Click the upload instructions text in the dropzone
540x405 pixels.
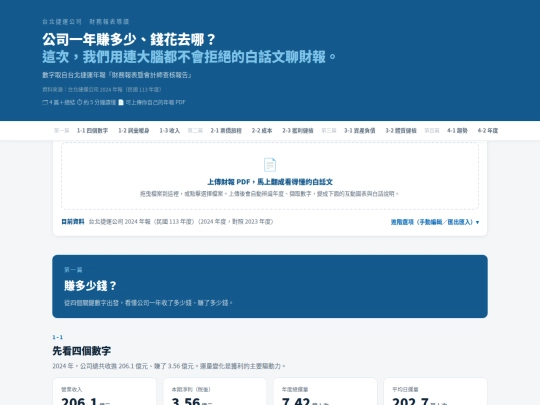point(269,194)
